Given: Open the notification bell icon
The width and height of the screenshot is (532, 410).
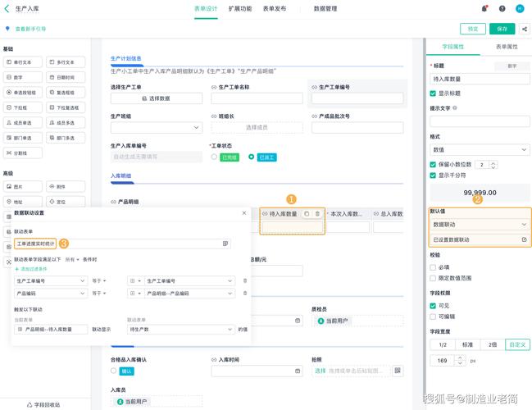Looking at the screenshot, I should (x=484, y=8).
